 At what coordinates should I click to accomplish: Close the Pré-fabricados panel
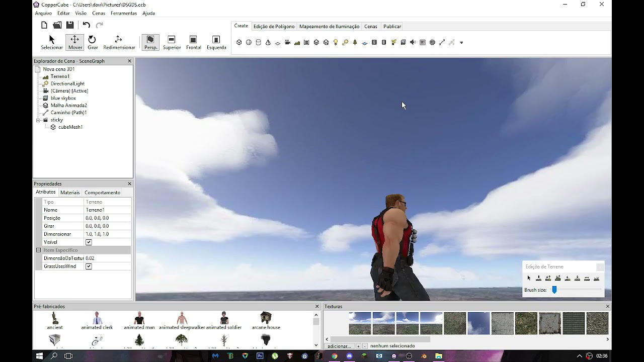coord(317,306)
